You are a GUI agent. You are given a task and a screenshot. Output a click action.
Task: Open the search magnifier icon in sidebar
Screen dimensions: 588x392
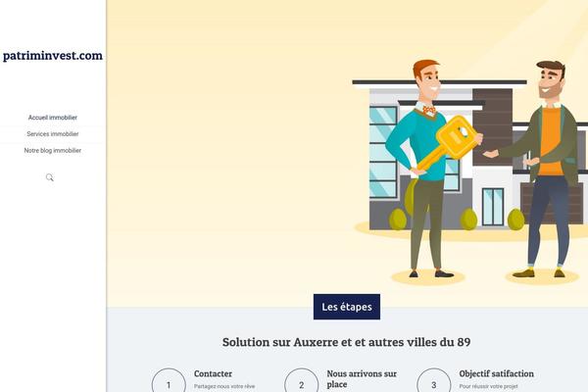point(50,177)
